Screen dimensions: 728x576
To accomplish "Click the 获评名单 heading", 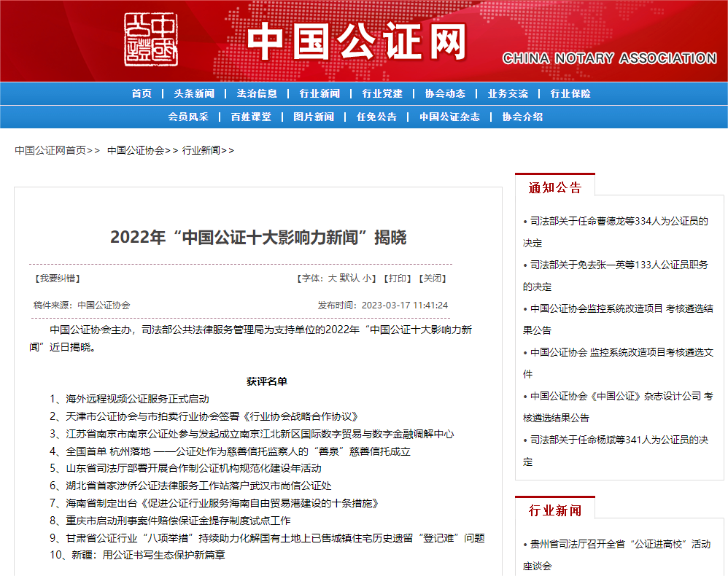I will click(267, 381).
